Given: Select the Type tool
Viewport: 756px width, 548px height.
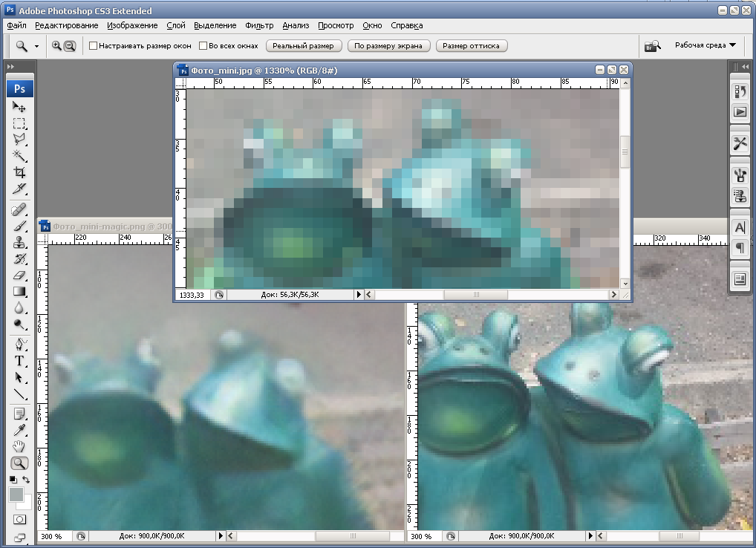Looking at the screenshot, I should tap(19, 361).
